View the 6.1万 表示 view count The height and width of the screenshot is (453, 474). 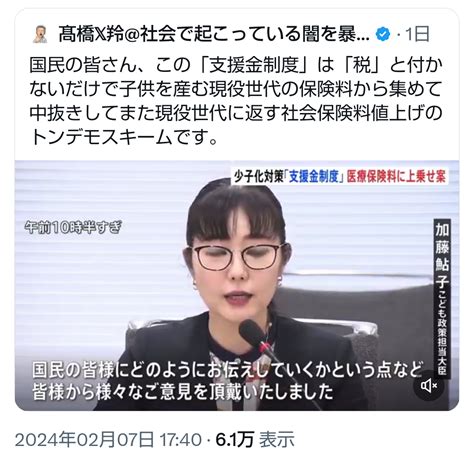255,440
